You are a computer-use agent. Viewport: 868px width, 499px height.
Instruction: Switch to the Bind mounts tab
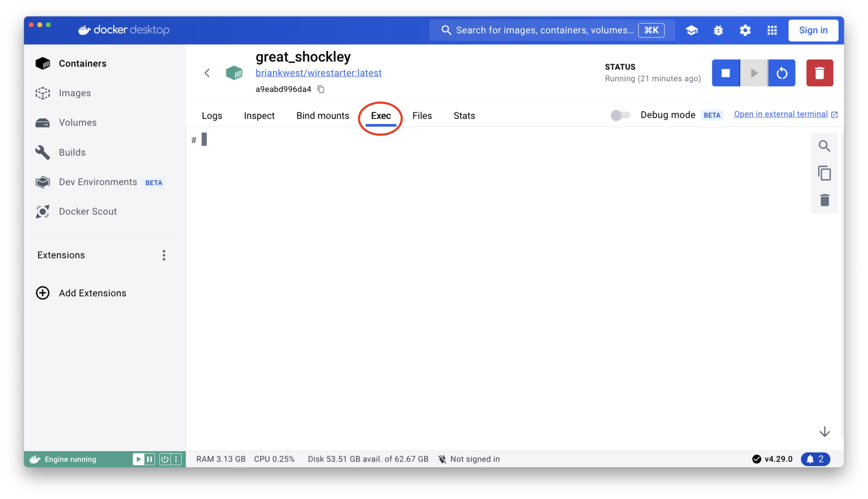pyautogui.click(x=323, y=115)
